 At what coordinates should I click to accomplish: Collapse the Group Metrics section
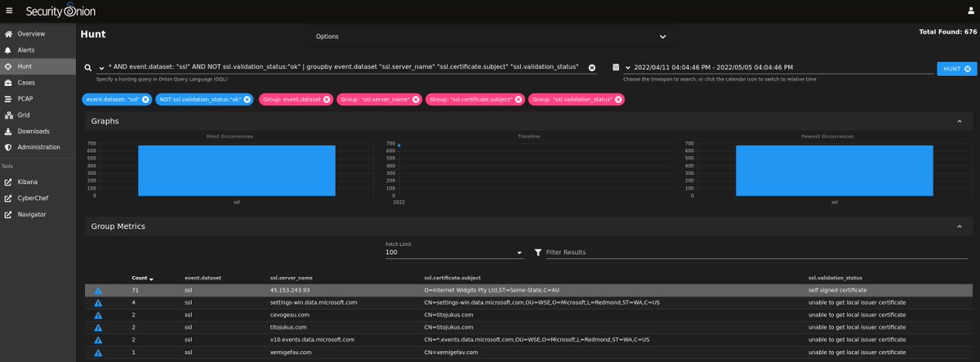[959, 226]
